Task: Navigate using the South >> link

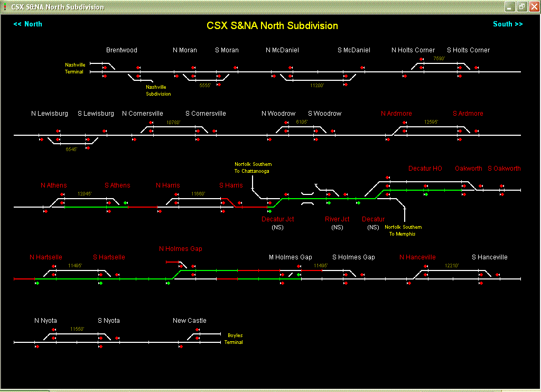Action: click(507, 24)
